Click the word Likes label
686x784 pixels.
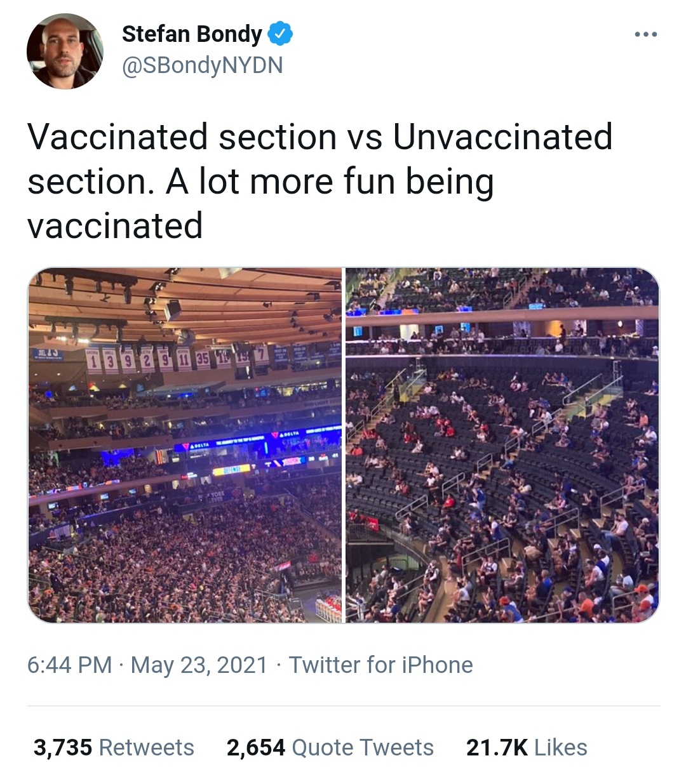(x=561, y=747)
